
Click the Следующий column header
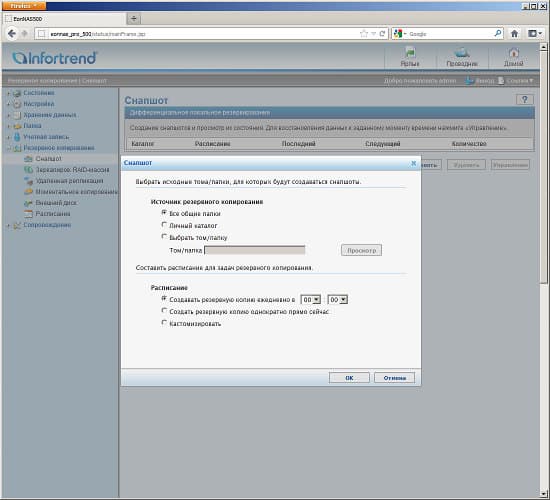tap(383, 144)
